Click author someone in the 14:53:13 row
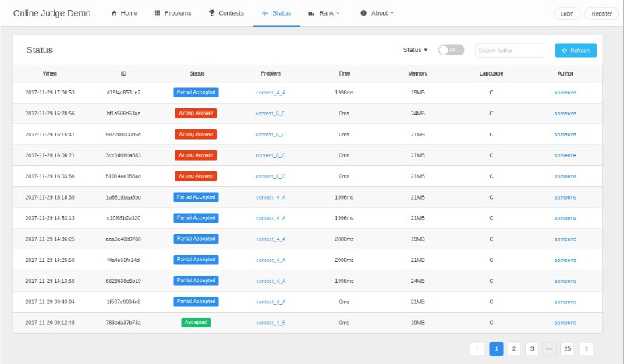This screenshot has height=364, width=624. point(565,218)
